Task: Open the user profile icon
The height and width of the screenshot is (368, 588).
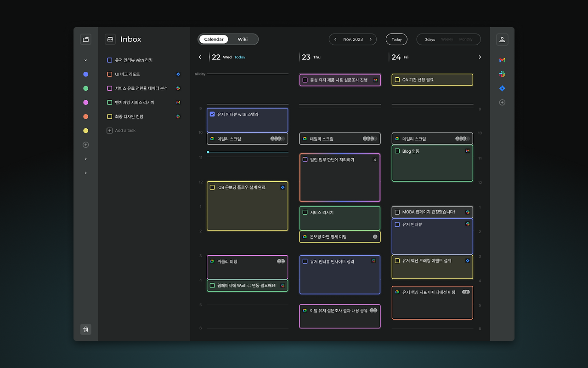Action: pos(502,40)
